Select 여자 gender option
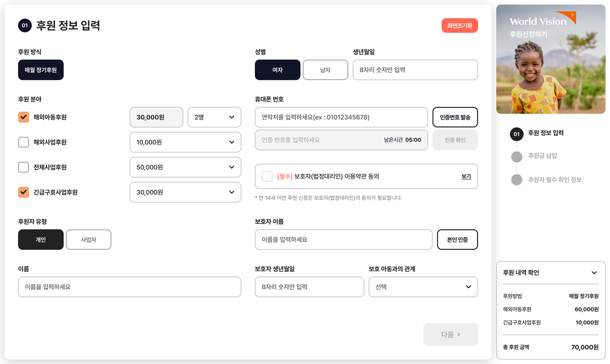Image resolution: width=610 pixels, height=364 pixels. [x=277, y=70]
